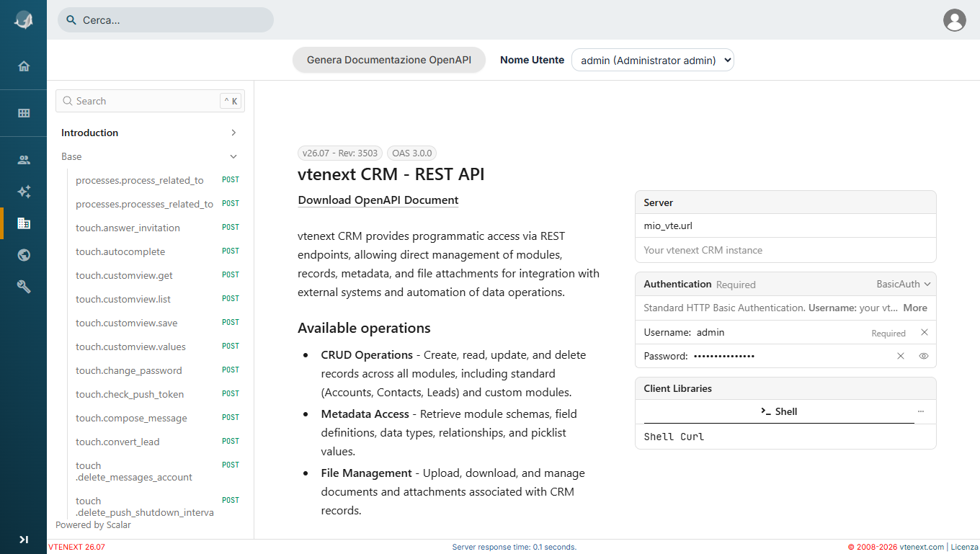
Task: Open touch.customview.list endpoint
Action: point(150,299)
